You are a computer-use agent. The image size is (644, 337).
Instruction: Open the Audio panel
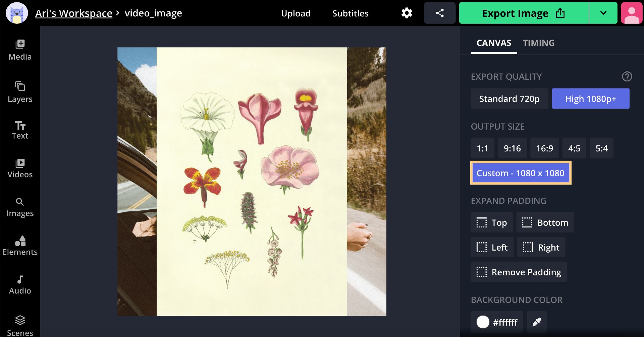coord(20,285)
